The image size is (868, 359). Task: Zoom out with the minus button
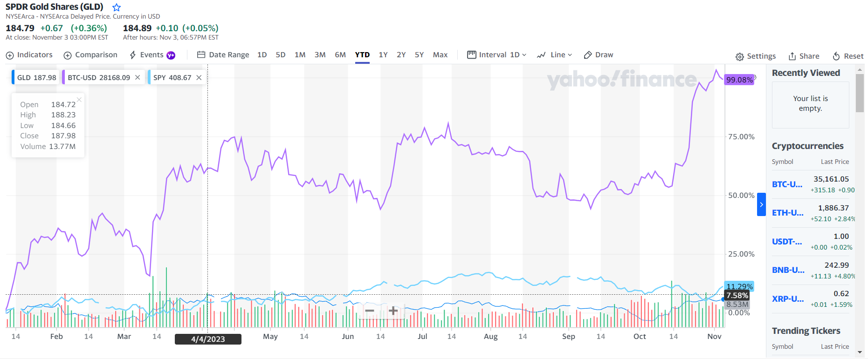pos(370,311)
